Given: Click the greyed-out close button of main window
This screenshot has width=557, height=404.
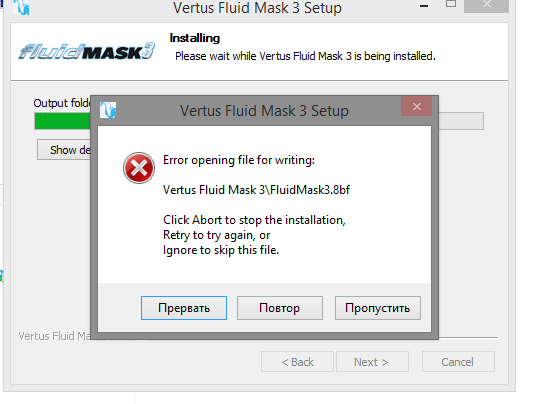Looking at the screenshot, I should pyautogui.click(x=486, y=5).
